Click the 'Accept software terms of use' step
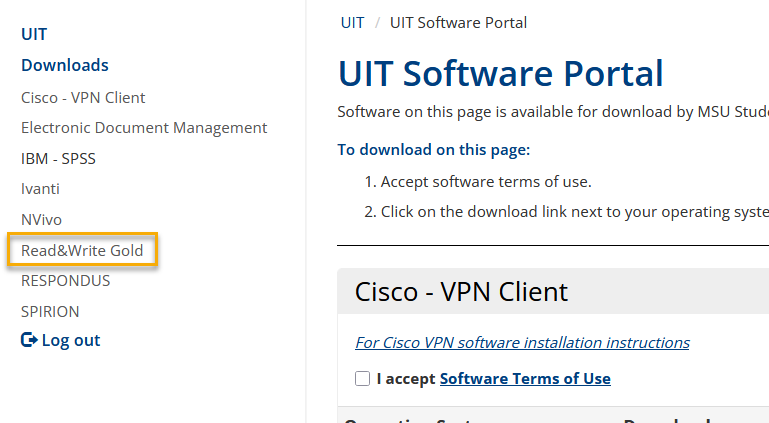Viewport: 769px width, 423px height. pos(486,182)
